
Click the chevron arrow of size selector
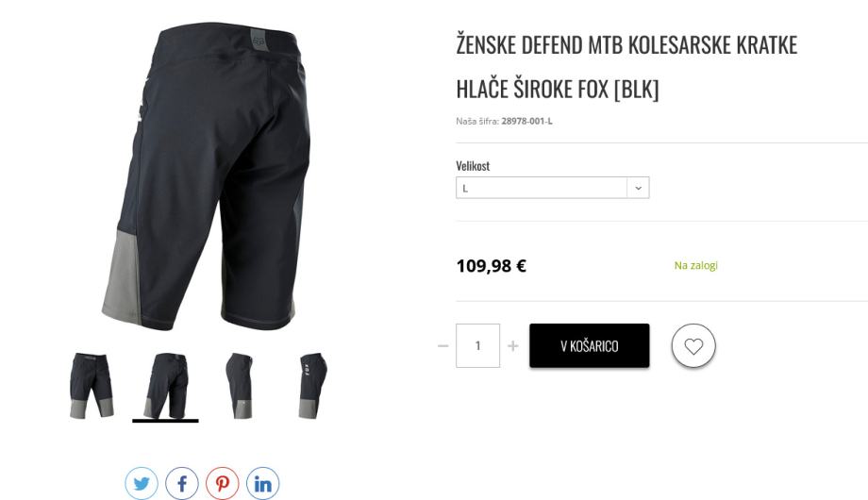click(639, 188)
